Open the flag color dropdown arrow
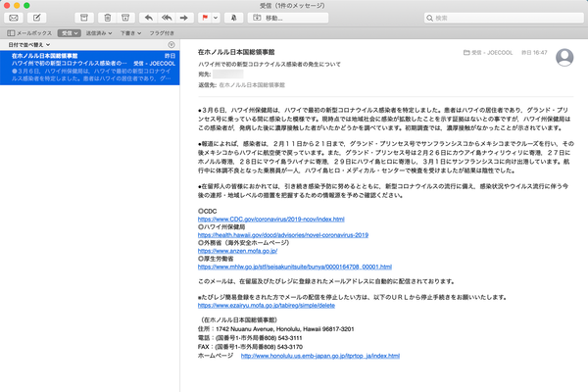Image resolution: width=588 pixels, height=392 pixels. (216, 18)
